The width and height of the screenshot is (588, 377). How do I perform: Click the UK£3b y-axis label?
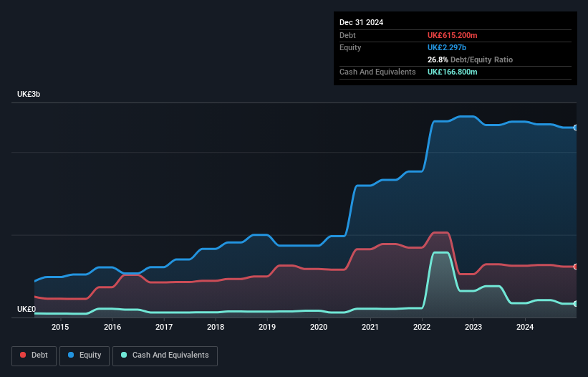pyautogui.click(x=29, y=94)
